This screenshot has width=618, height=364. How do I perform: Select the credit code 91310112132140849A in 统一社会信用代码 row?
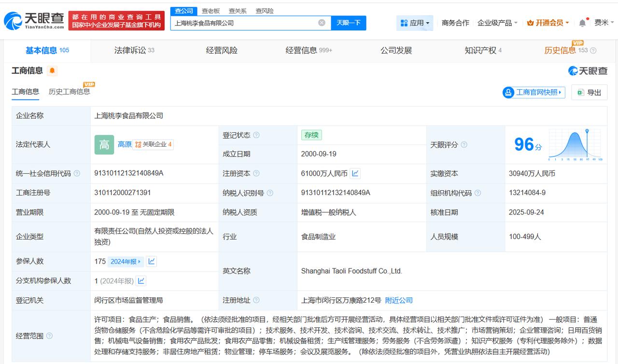(129, 173)
